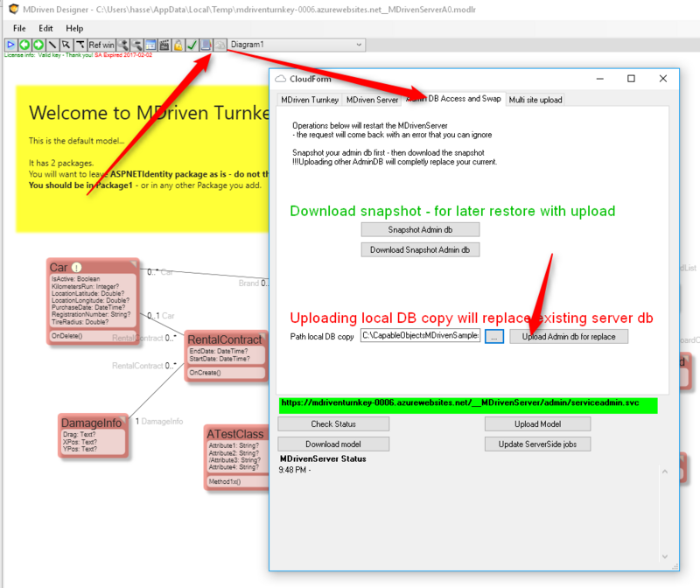Click the 'PurchaseDate: DateTime?' attribute in Car

[88, 308]
